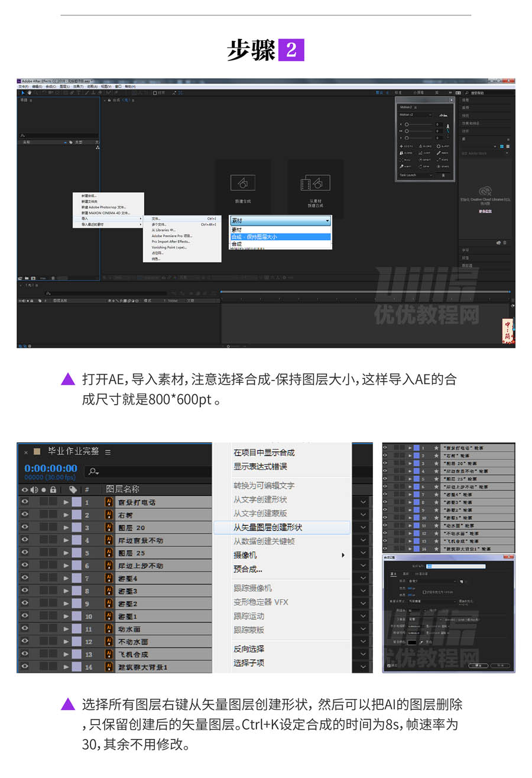Toggle preview checkbox in composition settings dialog
Screen dimensions: 532x778
(389, 666)
